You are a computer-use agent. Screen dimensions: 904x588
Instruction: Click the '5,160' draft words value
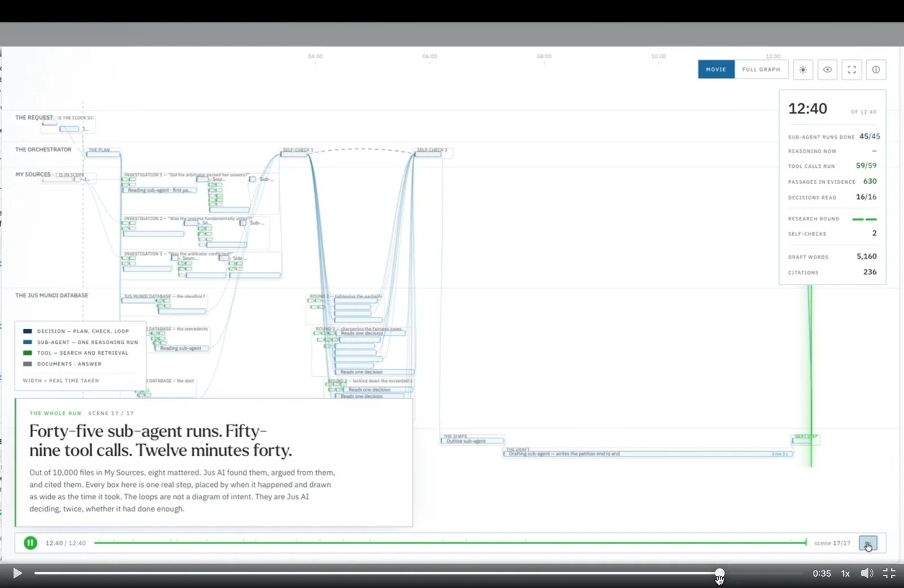pos(867,256)
